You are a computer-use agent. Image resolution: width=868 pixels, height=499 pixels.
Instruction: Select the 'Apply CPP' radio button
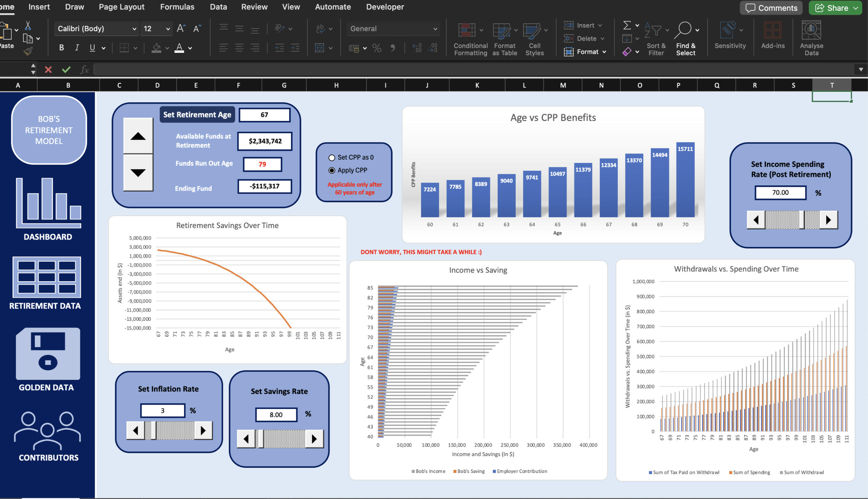[x=332, y=170]
